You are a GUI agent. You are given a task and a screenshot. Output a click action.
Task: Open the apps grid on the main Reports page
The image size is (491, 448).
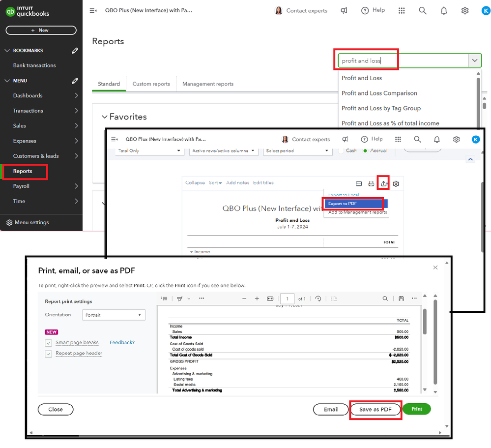(x=402, y=11)
